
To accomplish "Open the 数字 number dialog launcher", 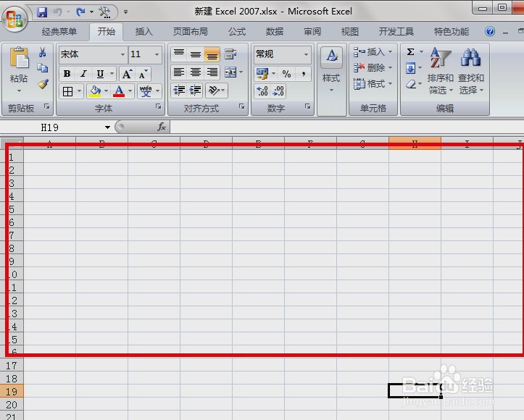I will (x=307, y=106).
